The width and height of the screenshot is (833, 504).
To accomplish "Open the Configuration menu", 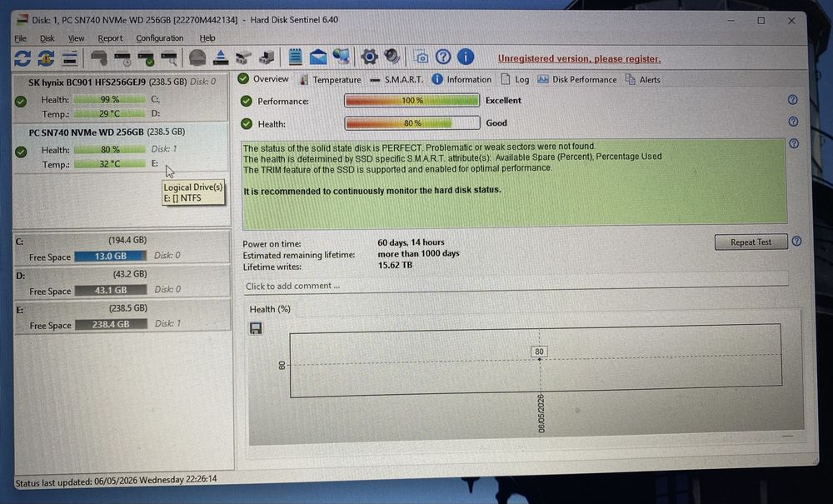I will 159,38.
